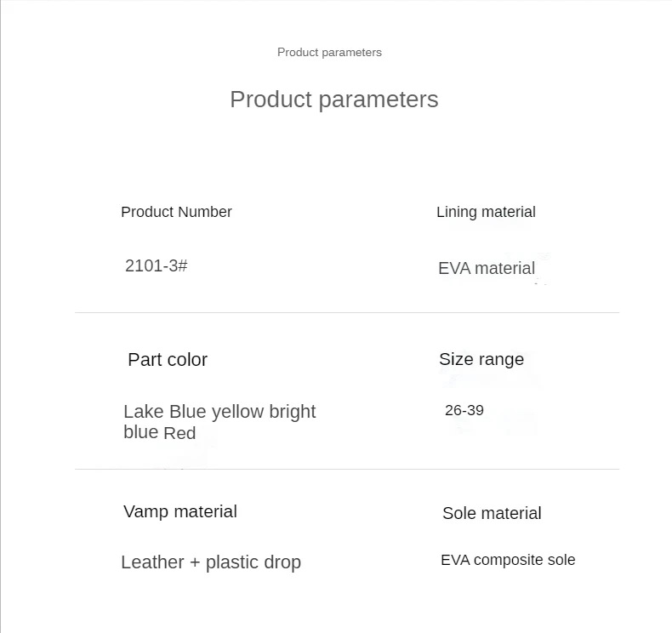The image size is (672, 633).
Task: Select the "Size range" label
Action: click(481, 359)
